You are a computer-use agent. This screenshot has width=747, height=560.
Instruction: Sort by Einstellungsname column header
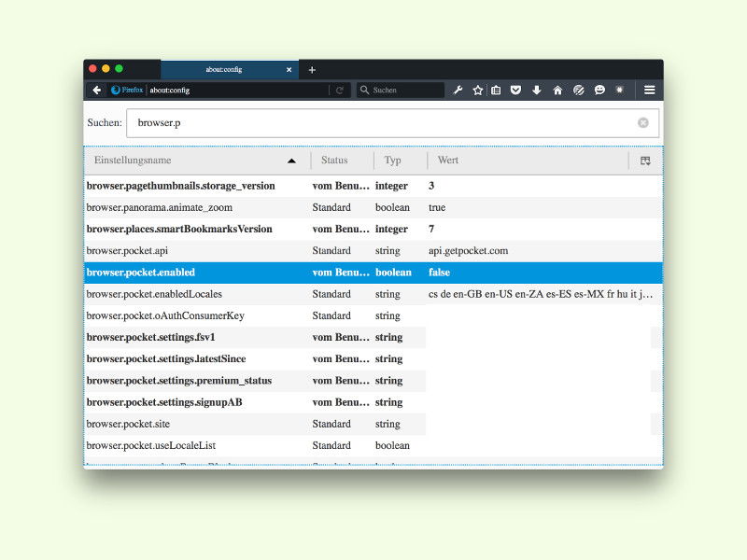click(197, 161)
